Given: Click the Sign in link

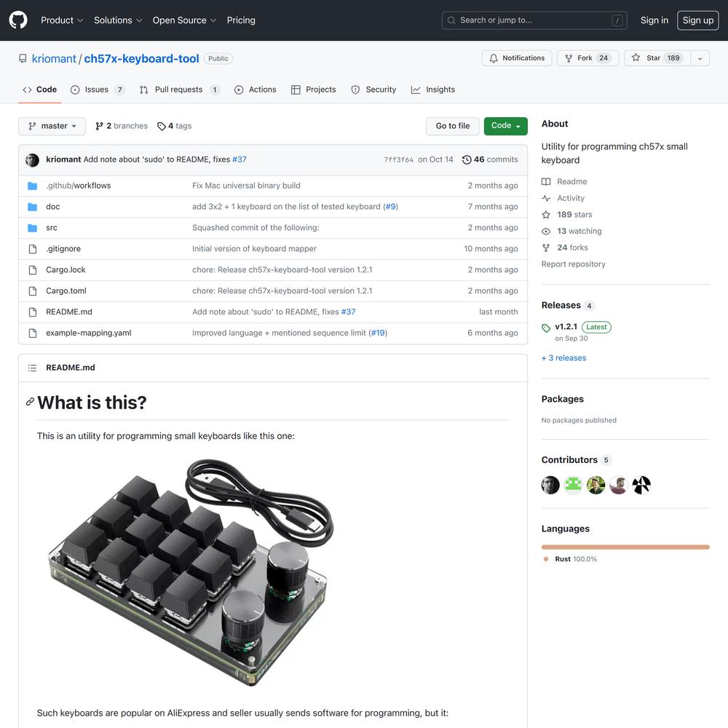Looking at the screenshot, I should [x=654, y=20].
